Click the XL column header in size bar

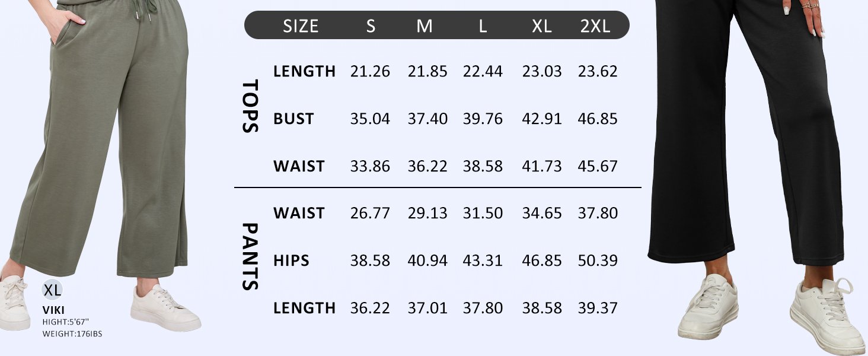tap(541, 26)
